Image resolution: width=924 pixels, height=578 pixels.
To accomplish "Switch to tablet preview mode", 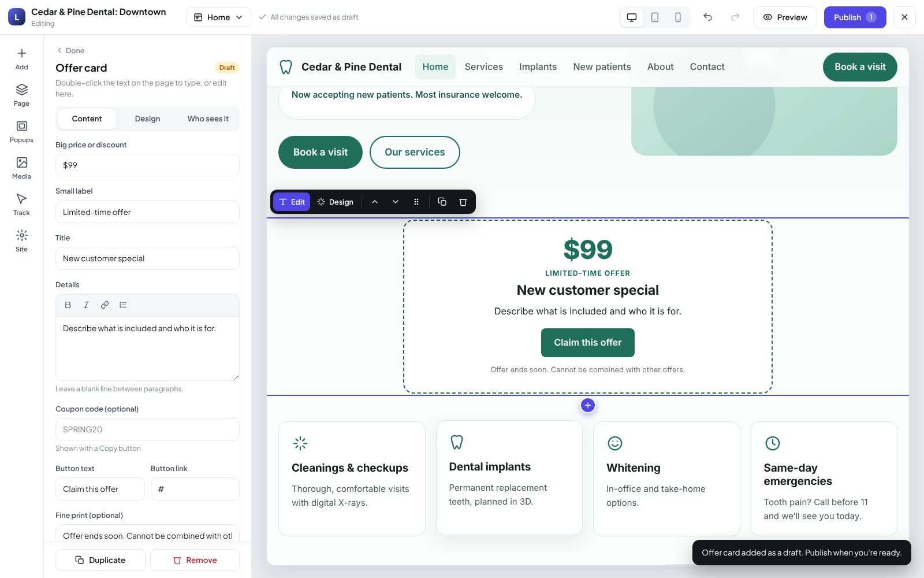I will click(655, 17).
